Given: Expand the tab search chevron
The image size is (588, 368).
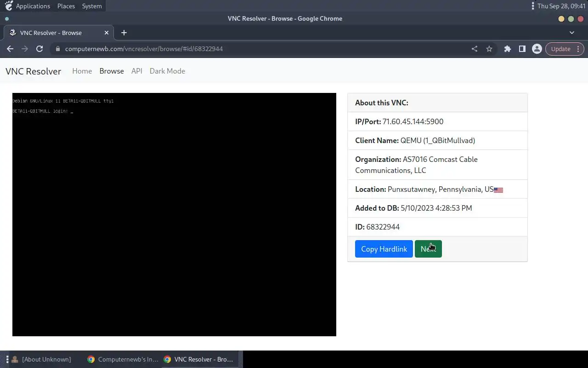Looking at the screenshot, I should pos(572,33).
